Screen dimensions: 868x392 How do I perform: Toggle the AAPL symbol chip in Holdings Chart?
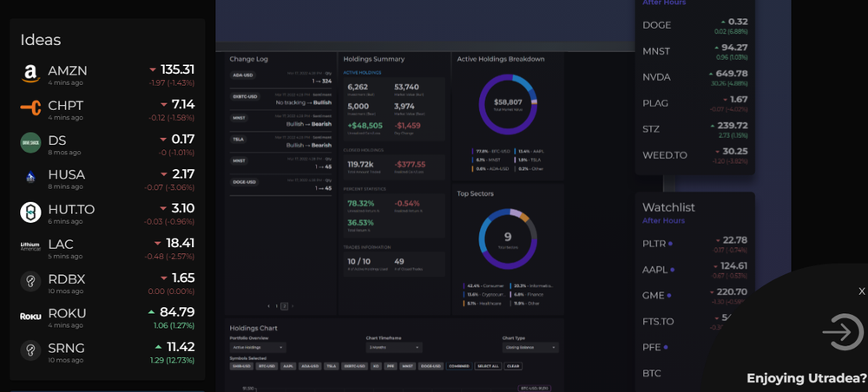coord(288,366)
